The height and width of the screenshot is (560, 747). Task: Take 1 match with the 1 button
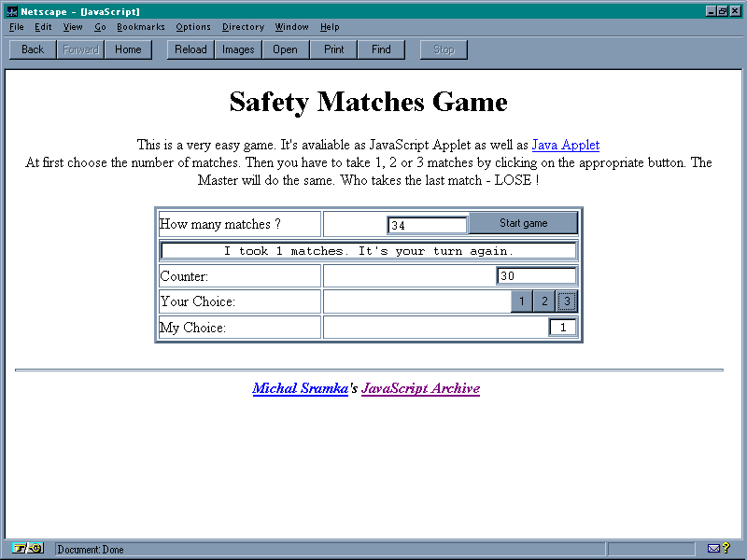[x=522, y=301]
